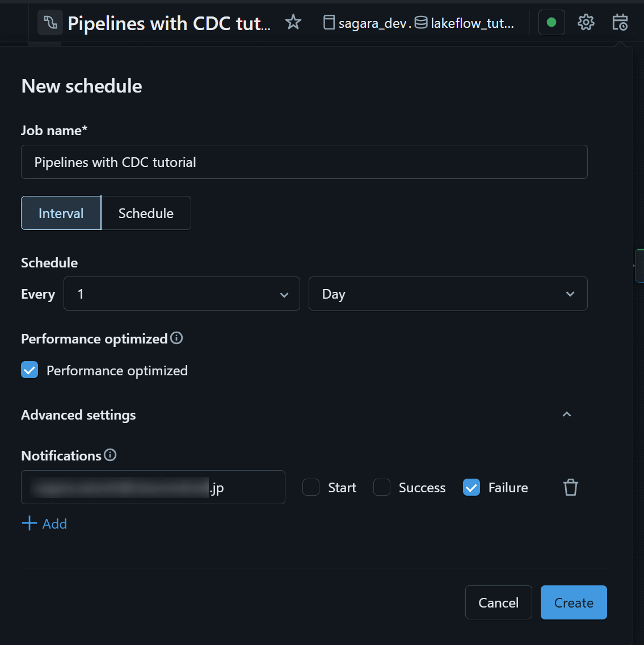Image resolution: width=644 pixels, height=645 pixels.
Task: Collapse the Advanced settings section
Action: point(566,414)
